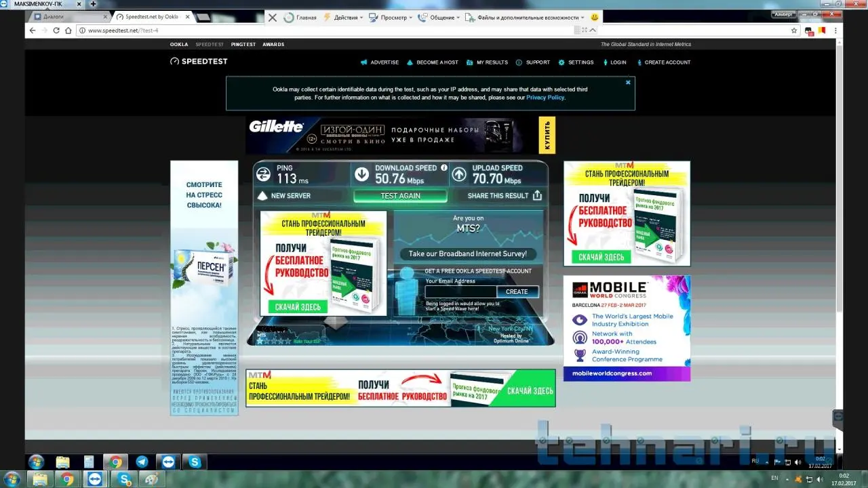Open Speedtest SETTINGS
This screenshot has width=868, height=488.
click(576, 62)
